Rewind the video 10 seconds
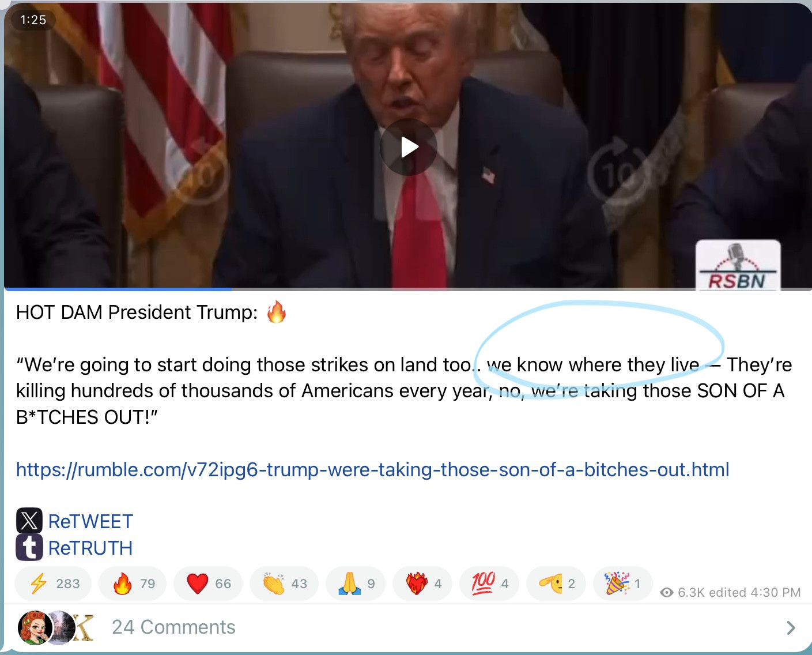 (x=201, y=172)
